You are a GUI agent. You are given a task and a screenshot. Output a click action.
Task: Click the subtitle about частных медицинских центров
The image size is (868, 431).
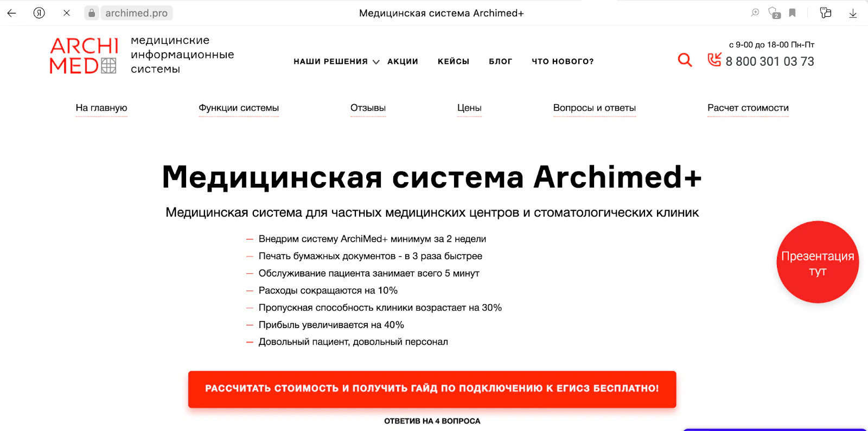coord(432,213)
